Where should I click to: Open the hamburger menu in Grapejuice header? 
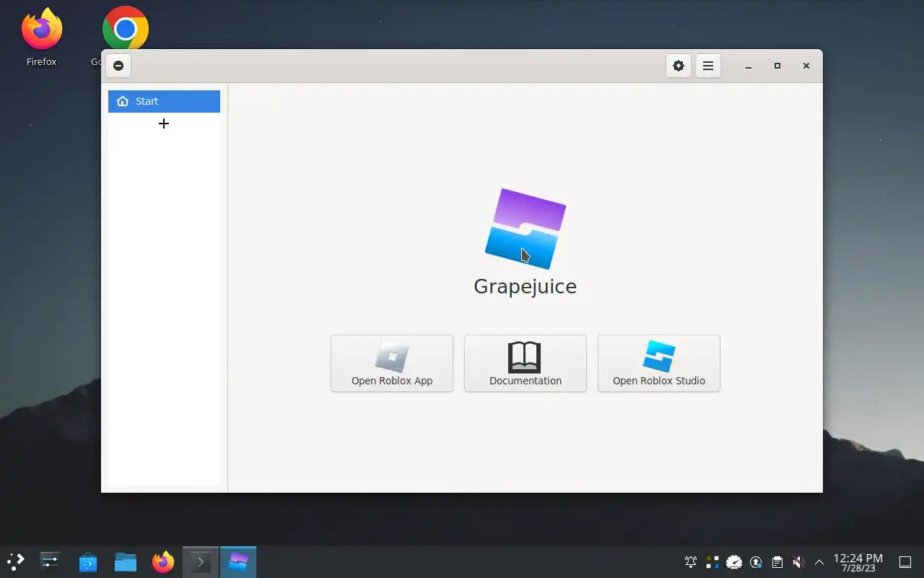click(708, 66)
